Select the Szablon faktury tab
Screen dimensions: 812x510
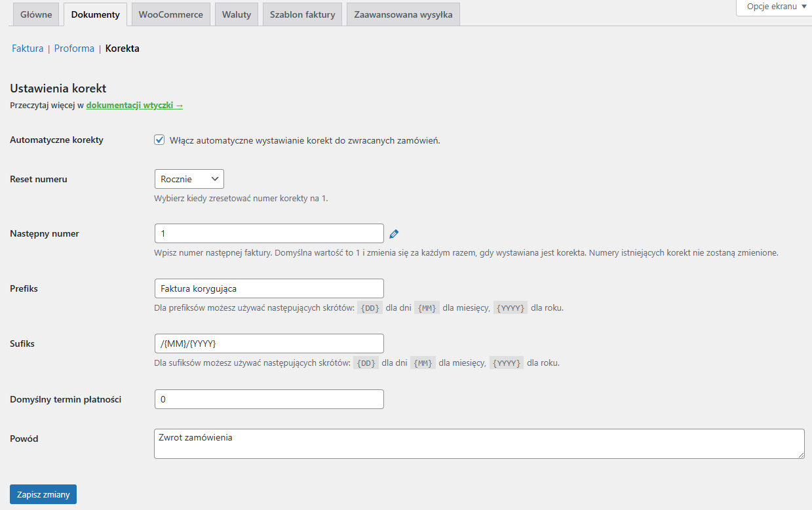302,14
